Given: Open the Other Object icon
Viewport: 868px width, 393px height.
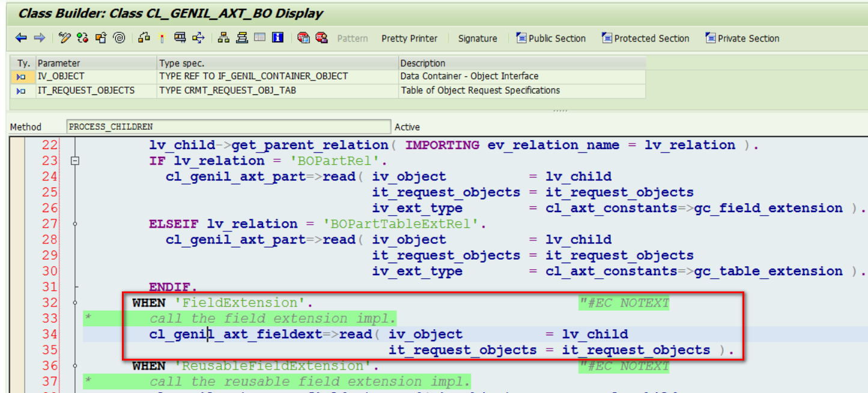Looking at the screenshot, I should [101, 38].
